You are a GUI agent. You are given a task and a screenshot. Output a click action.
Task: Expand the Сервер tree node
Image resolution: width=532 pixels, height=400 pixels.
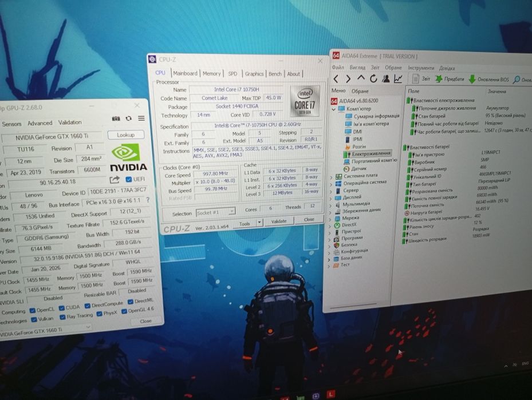point(330,191)
